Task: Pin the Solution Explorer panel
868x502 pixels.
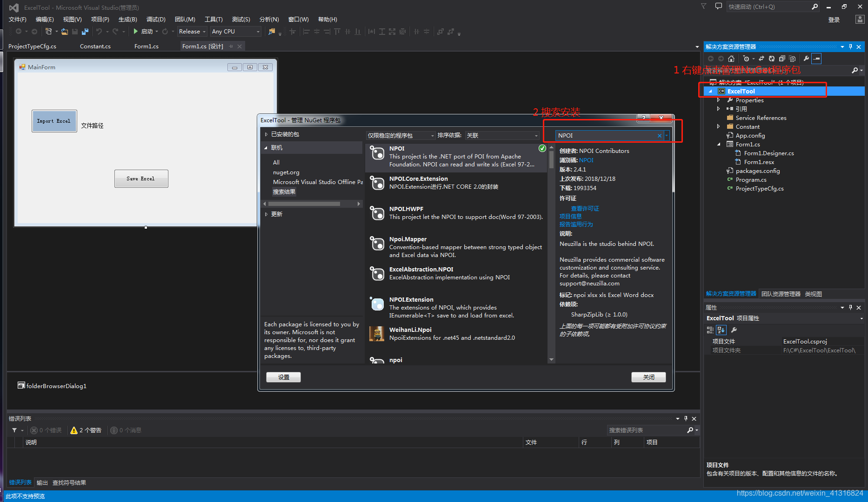Action: (850, 47)
